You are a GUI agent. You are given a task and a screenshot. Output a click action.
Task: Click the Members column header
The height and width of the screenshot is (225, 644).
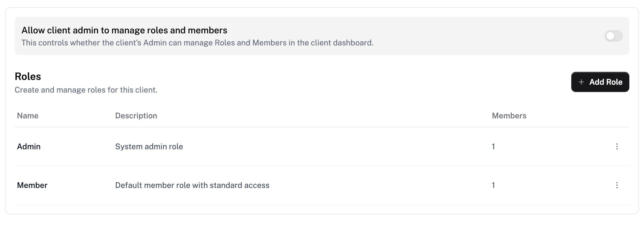click(509, 116)
